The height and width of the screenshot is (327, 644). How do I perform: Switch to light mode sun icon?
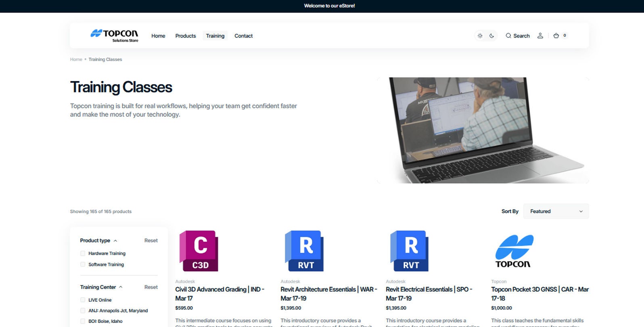[480, 36]
